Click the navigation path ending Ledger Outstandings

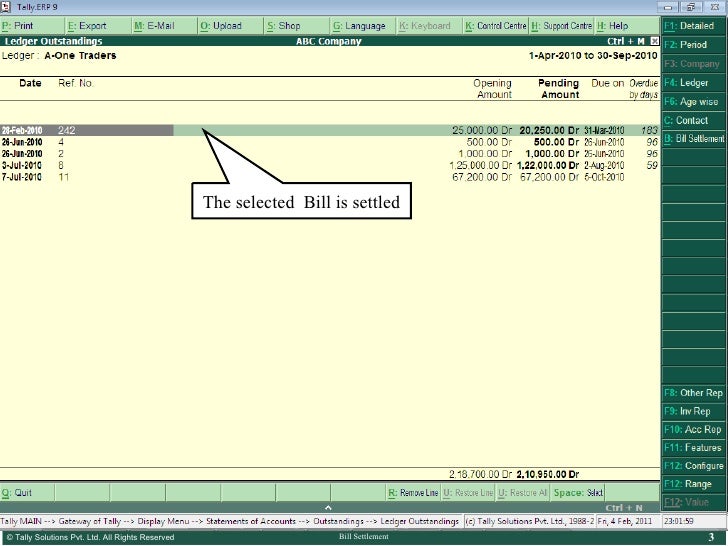pyautogui.click(x=229, y=521)
